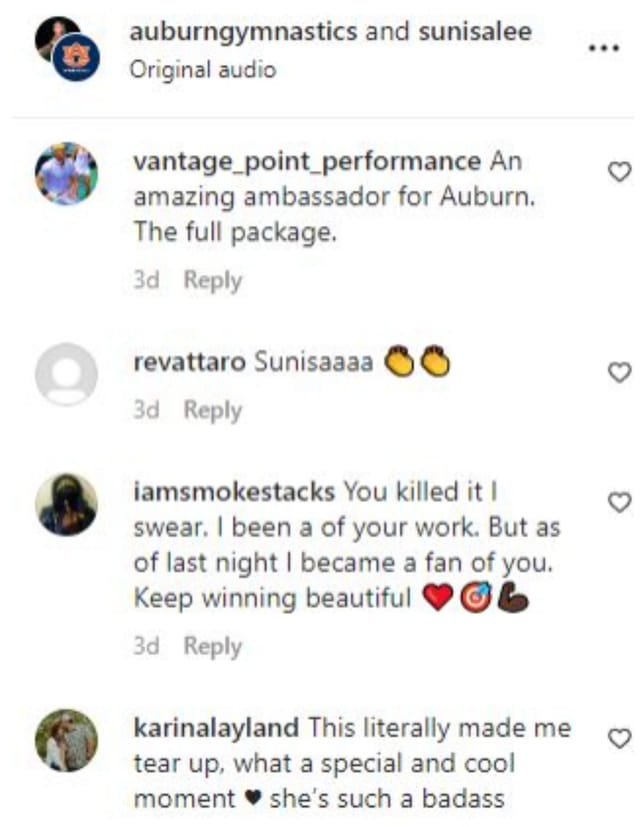Screen dimensions: 640x827
Task: Select iamsmokestacks' username in the comment
Action: coord(231,490)
